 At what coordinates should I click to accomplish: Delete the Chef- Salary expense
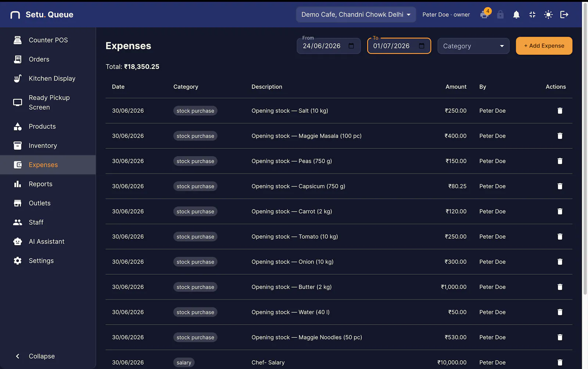pyautogui.click(x=560, y=362)
